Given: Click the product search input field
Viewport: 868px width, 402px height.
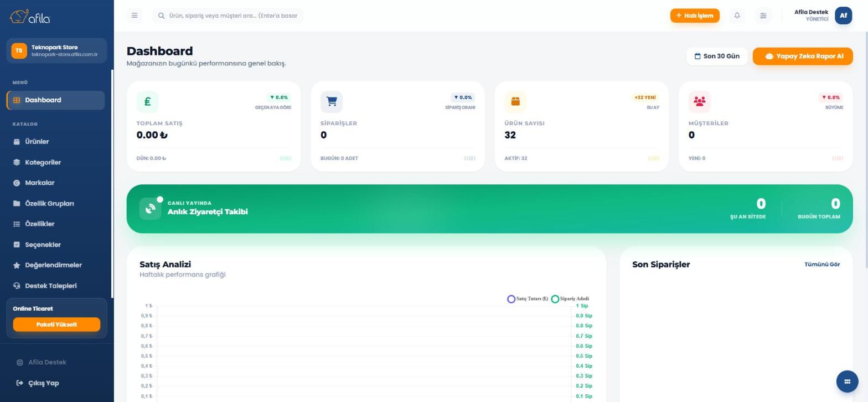Looking at the screenshot, I should [228, 16].
